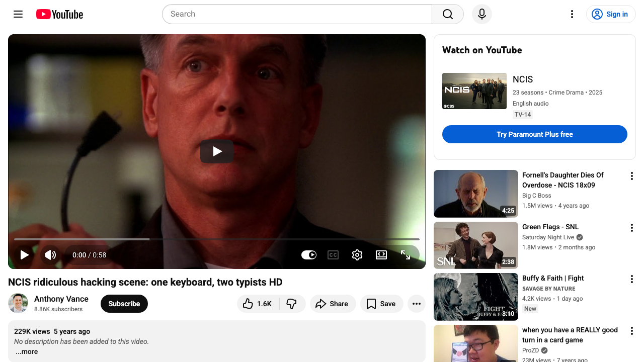Viewport: 644px width, 362px height.
Task: Click the 1.6K like count
Action: click(x=264, y=304)
